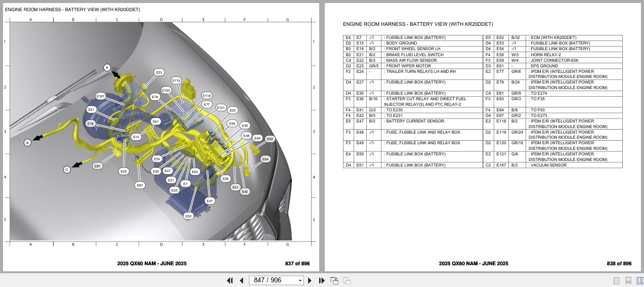The image size is (644, 287).
Task: Click connector label E58 in diagram
Action: click(x=226, y=178)
